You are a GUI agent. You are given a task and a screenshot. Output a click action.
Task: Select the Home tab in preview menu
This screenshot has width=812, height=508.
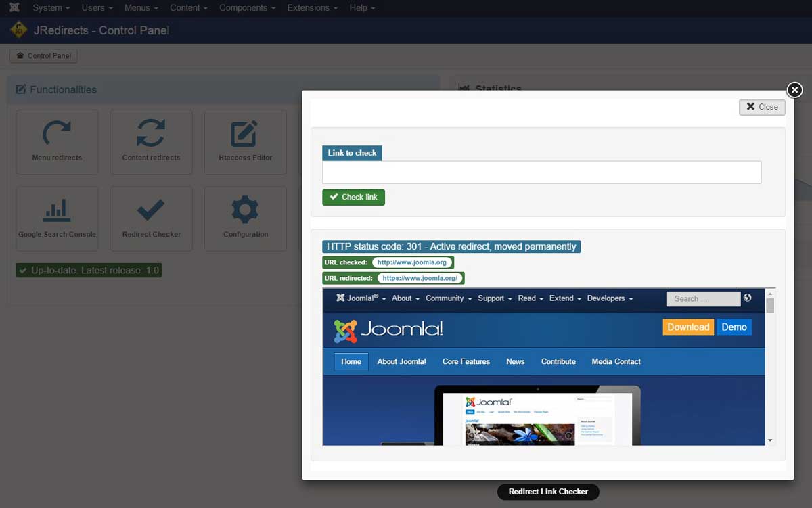pos(351,362)
